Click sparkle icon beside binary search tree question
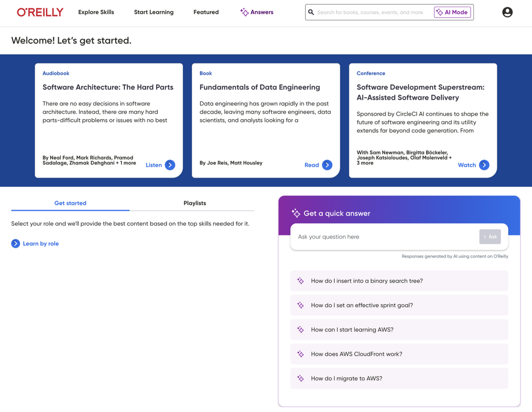This screenshot has width=532, height=412. 301,281
